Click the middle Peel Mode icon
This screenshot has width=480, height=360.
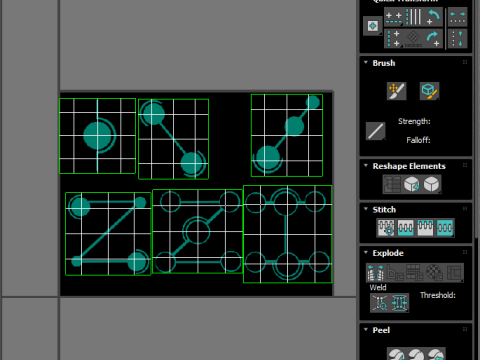tap(416, 354)
